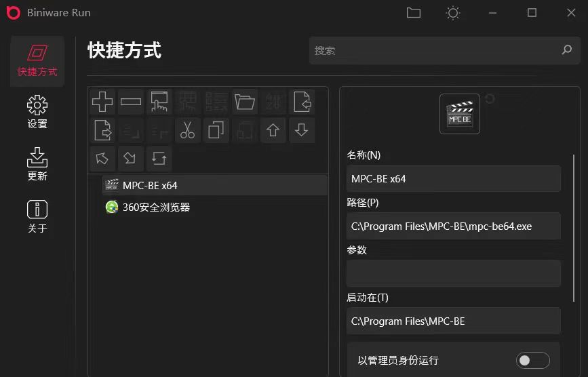
Task: Toggle 以管理员身份运行 switch
Action: (532, 361)
